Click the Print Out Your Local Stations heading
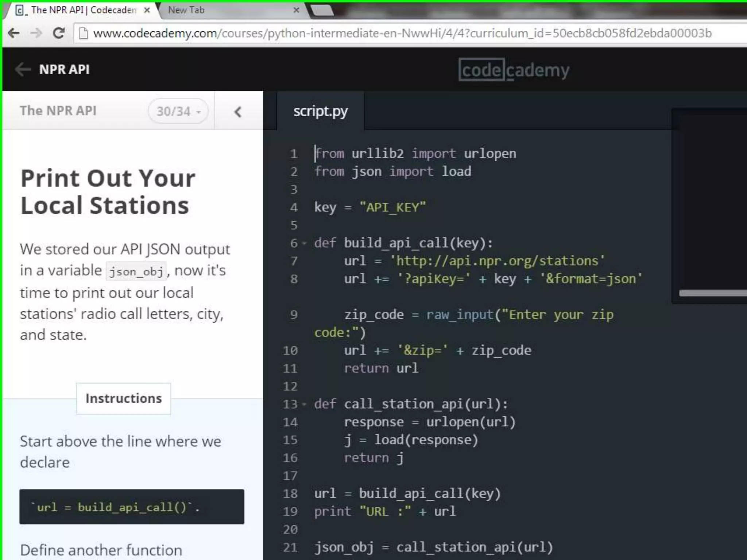This screenshot has width=747, height=560. (x=108, y=192)
